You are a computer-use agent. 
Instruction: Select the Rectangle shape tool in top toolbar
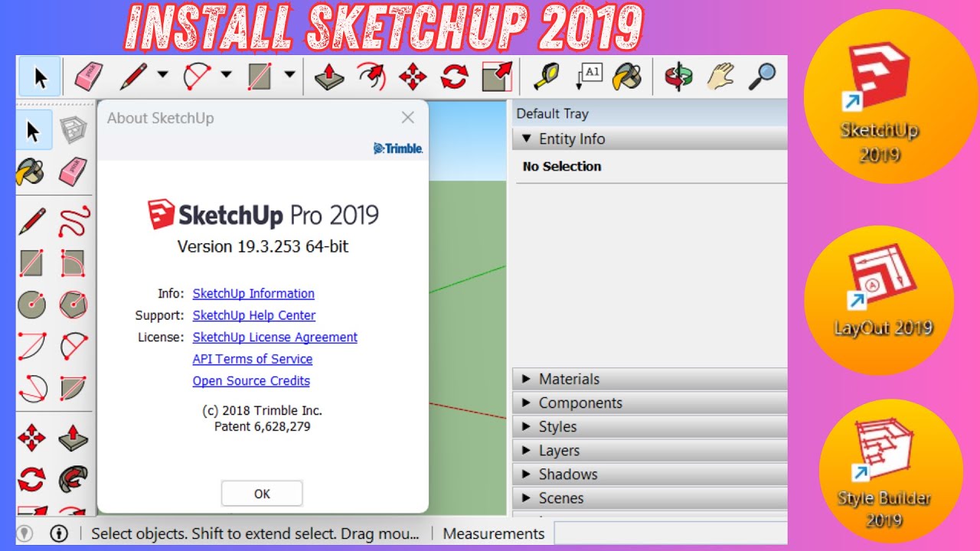[x=260, y=77]
